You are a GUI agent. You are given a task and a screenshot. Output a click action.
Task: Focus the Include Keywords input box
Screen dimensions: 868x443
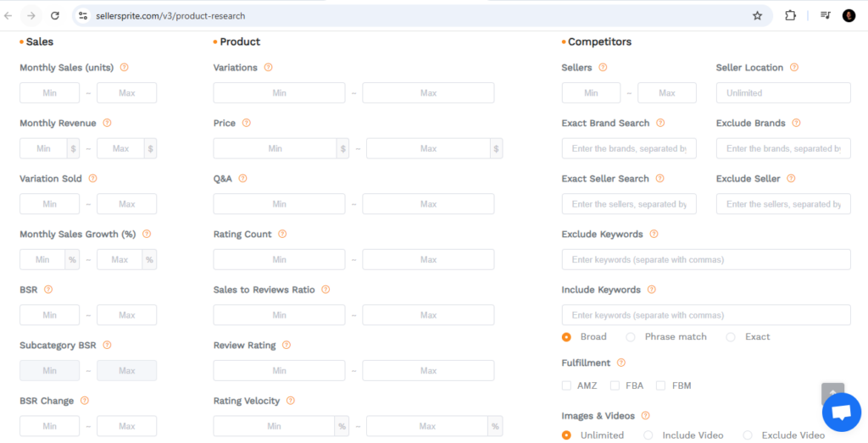(706, 315)
